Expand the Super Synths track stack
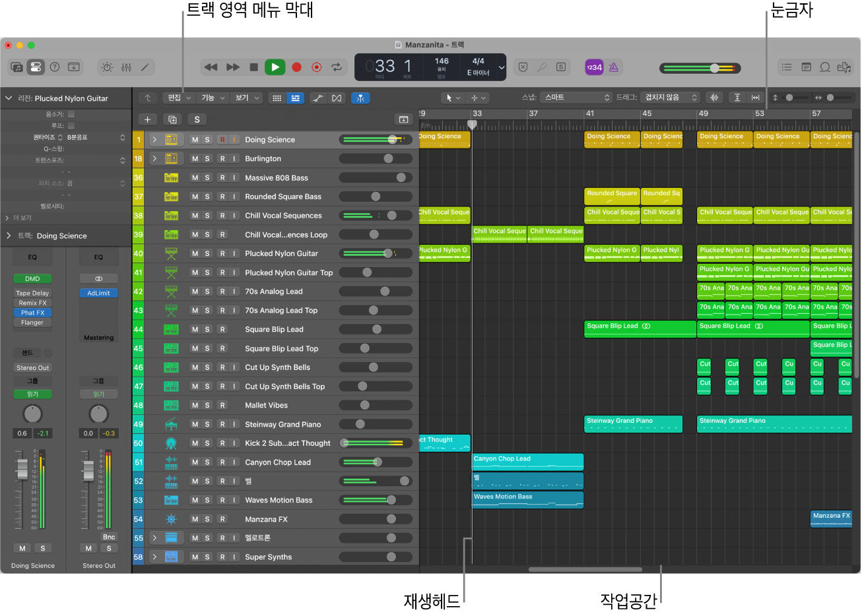This screenshot has height=616, width=862. click(x=154, y=557)
